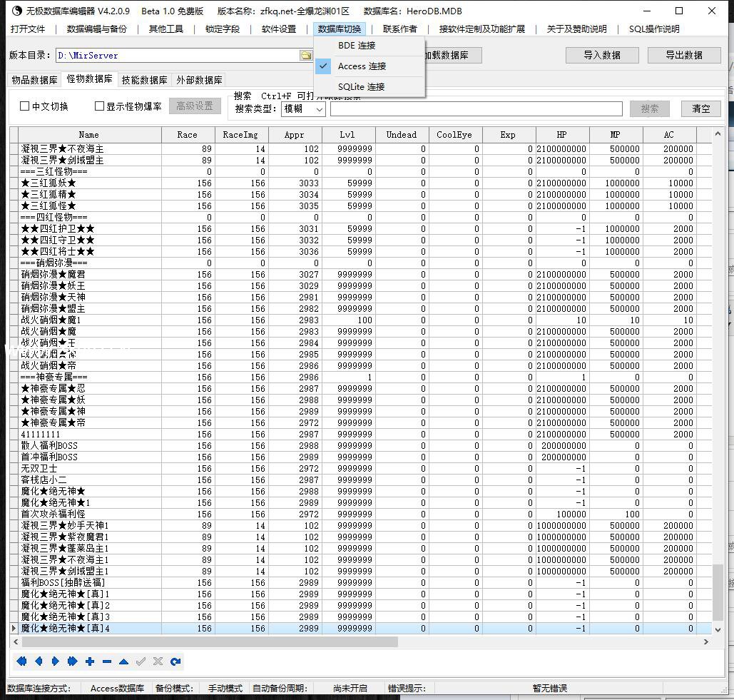Click the next record arrow
The height and width of the screenshot is (700, 734).
pyautogui.click(x=56, y=661)
